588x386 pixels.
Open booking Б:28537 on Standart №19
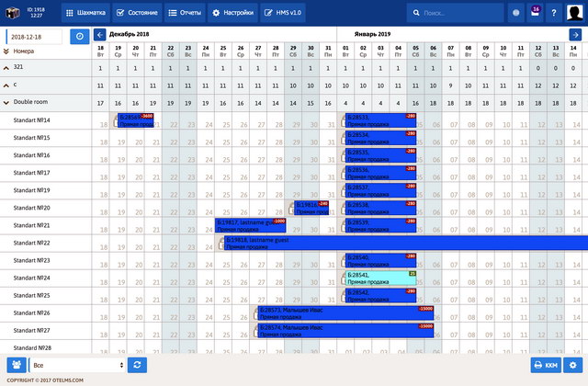coord(380,190)
